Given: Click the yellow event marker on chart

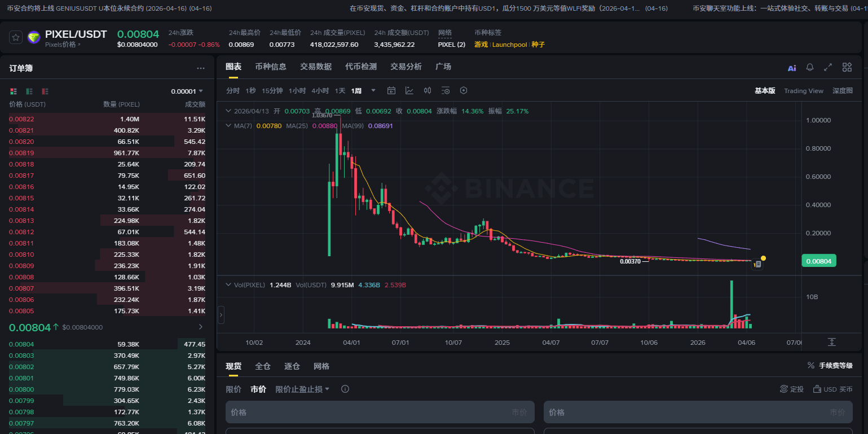Looking at the screenshot, I should pos(764,258).
